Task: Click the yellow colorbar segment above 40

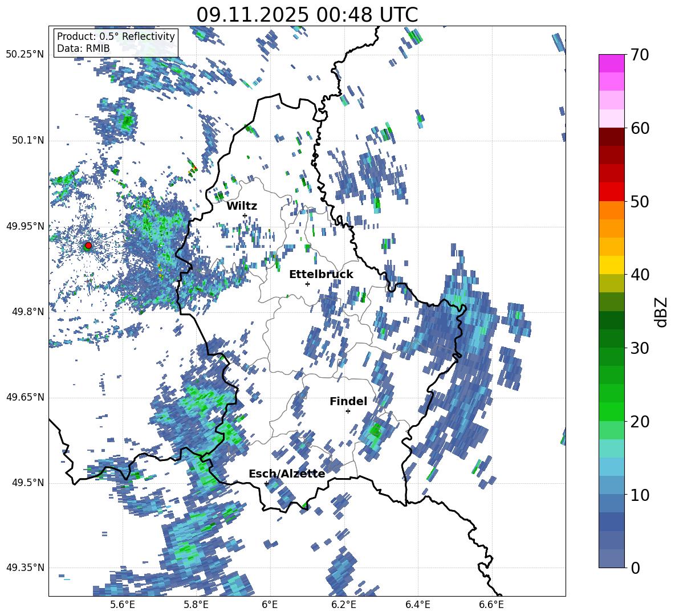Action: (x=611, y=265)
